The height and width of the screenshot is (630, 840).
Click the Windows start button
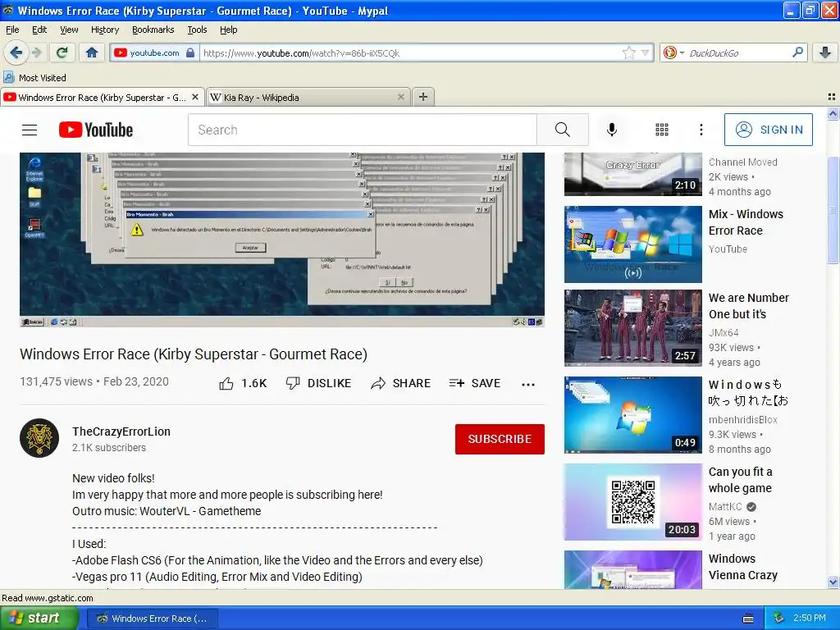point(39,619)
